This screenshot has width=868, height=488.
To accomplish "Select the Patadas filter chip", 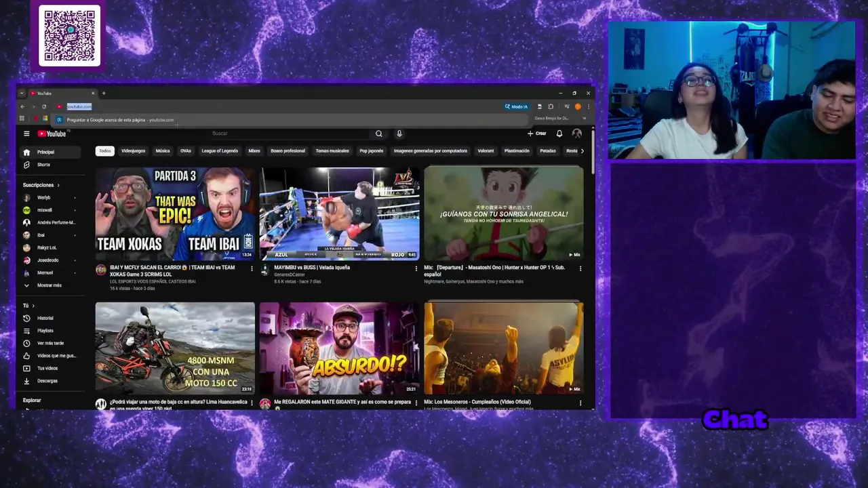I will pyautogui.click(x=548, y=151).
